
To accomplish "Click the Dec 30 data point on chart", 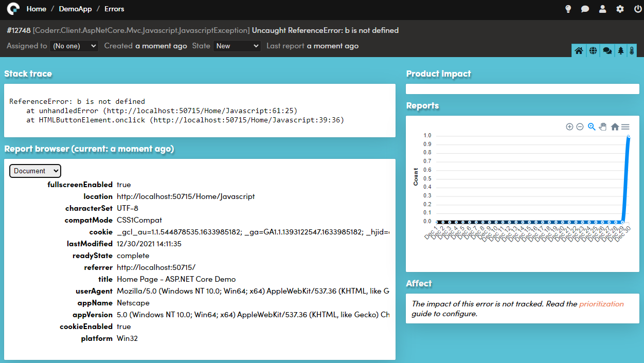I will pos(629,136).
